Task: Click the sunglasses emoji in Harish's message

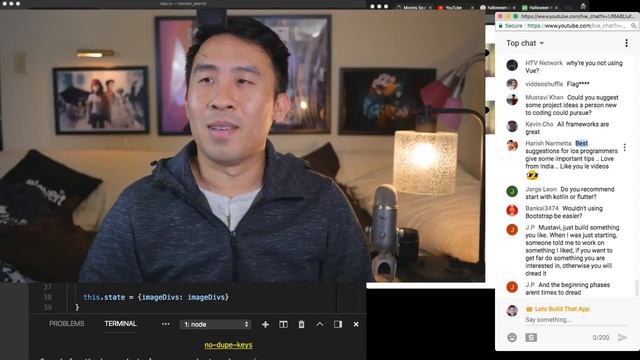Action: point(532,176)
